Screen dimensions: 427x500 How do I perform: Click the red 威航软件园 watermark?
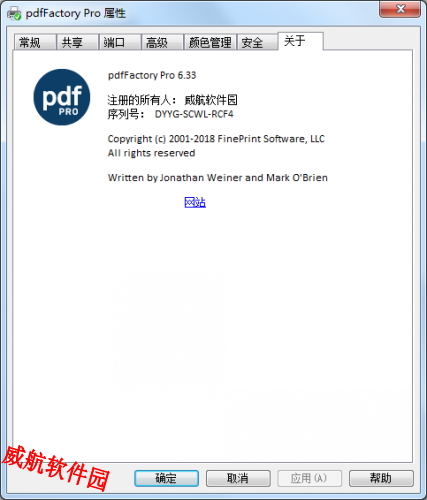56,468
